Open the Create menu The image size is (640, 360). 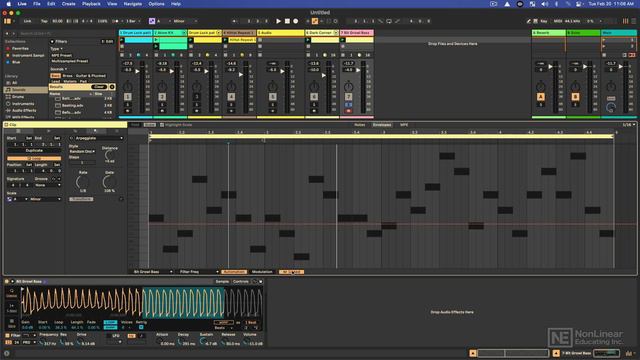(68, 4)
